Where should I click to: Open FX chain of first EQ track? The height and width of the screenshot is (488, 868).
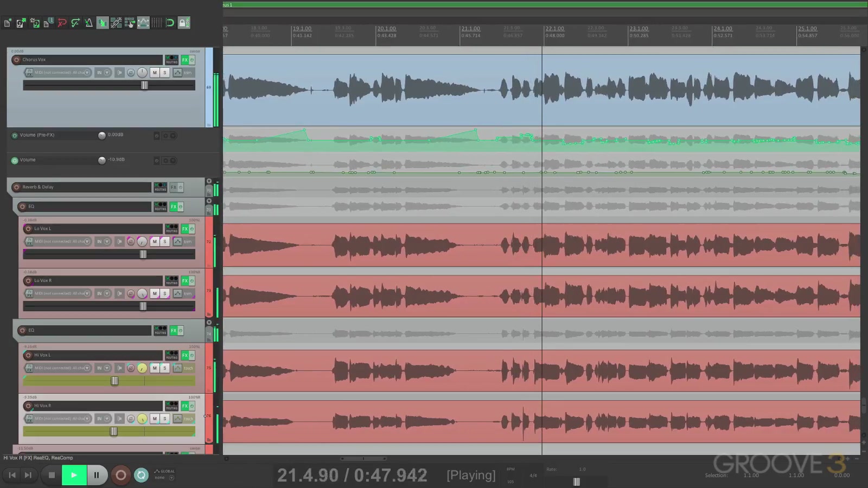[174, 207]
